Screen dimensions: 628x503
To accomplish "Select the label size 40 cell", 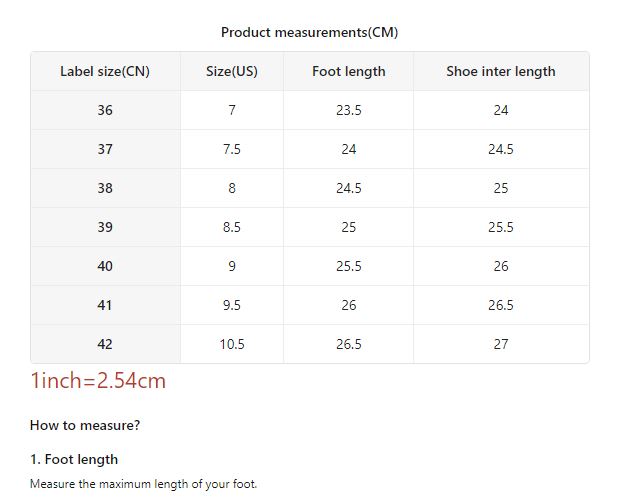I will 105,266.
